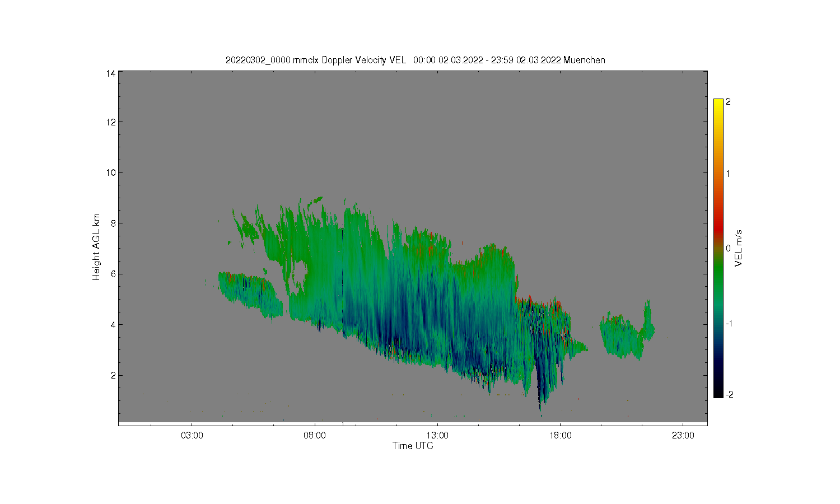840x504 pixels.
Task: Click the plot title text at top
Action: point(415,60)
